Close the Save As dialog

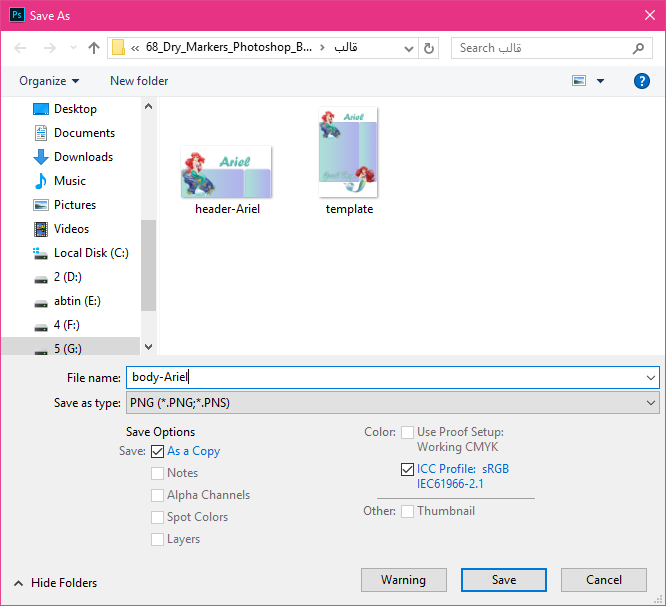click(650, 15)
